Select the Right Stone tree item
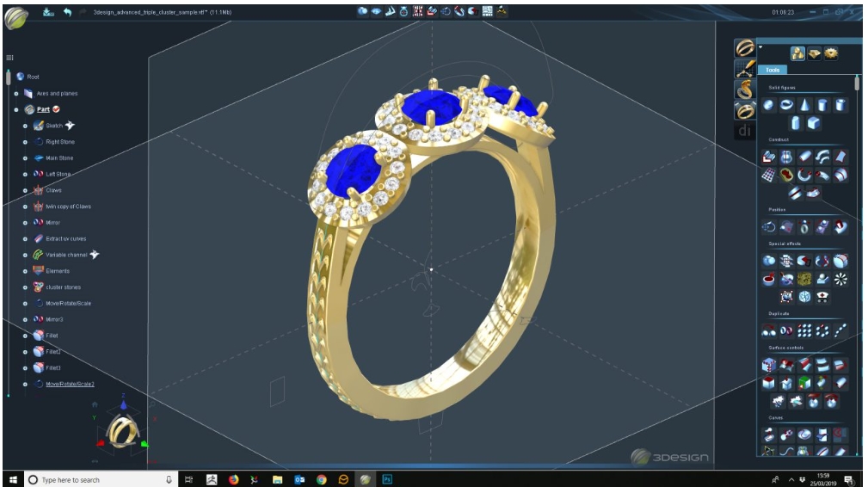Screen dimensions: 868x487 [x=59, y=142]
